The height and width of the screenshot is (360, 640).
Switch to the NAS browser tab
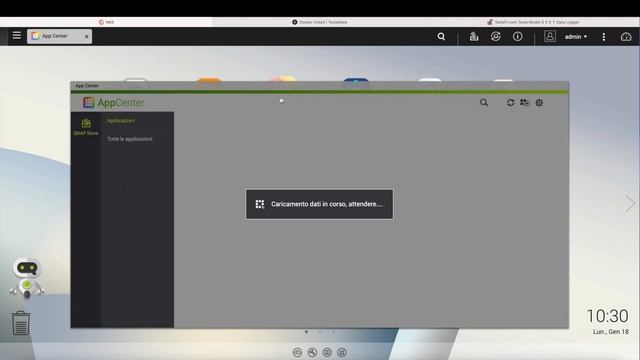click(x=106, y=22)
